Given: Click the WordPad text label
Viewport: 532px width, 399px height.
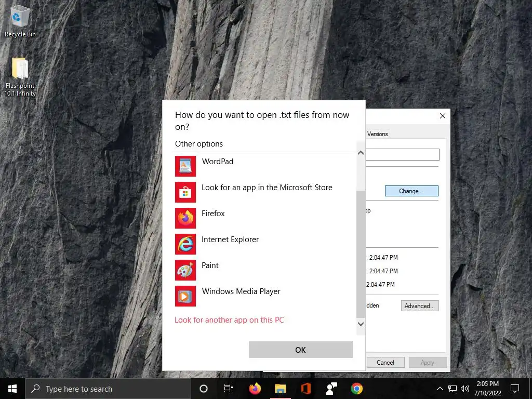Looking at the screenshot, I should click(218, 162).
